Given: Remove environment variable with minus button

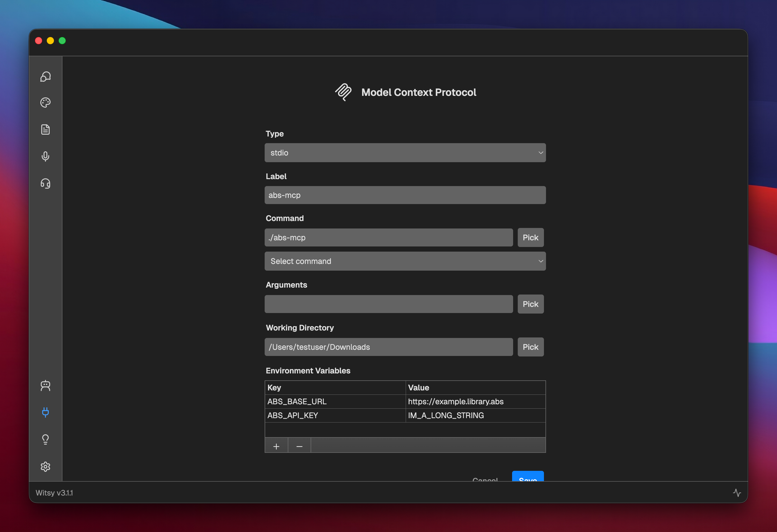Looking at the screenshot, I should click(x=299, y=446).
